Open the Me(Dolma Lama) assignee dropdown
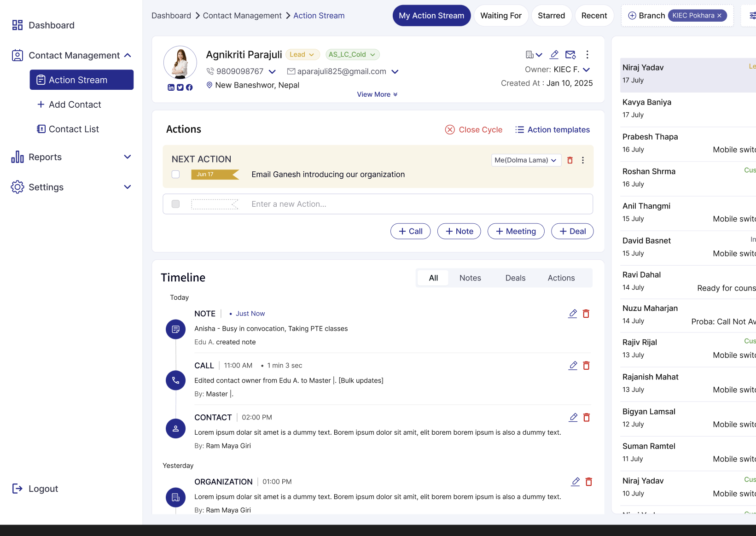This screenshot has width=756, height=536. (x=526, y=160)
